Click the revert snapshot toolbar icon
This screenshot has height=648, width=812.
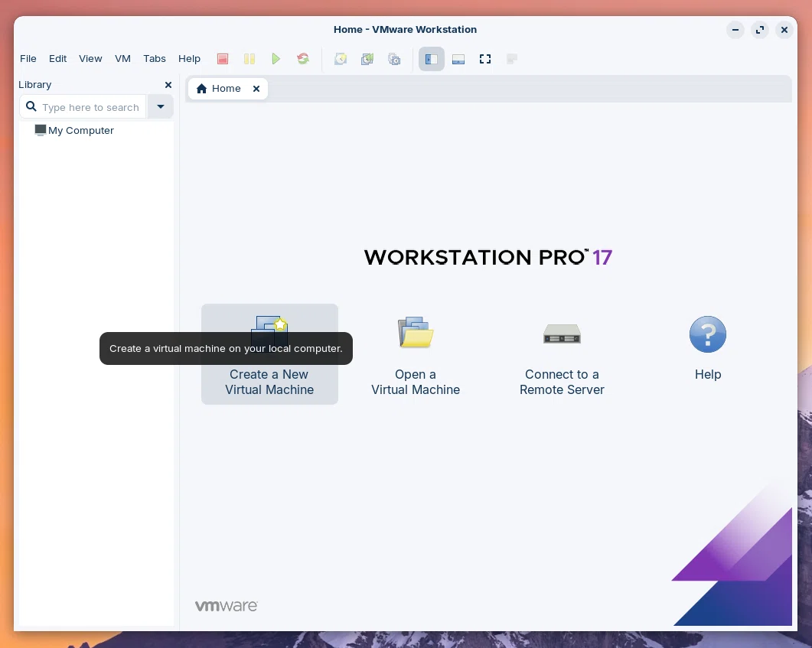367,59
